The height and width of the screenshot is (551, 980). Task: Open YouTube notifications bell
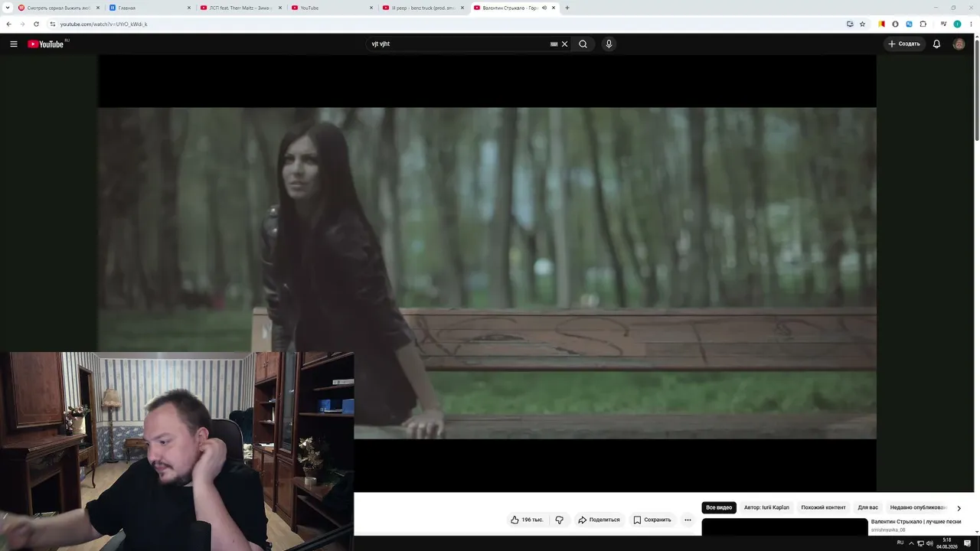[x=936, y=44]
